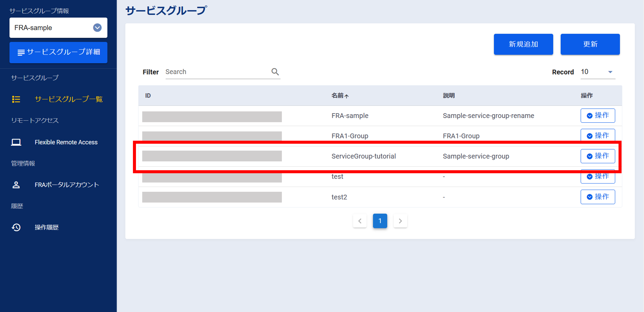Open the FRA-sample service group dropdown
Screen dimensions: 644x312
tap(97, 27)
